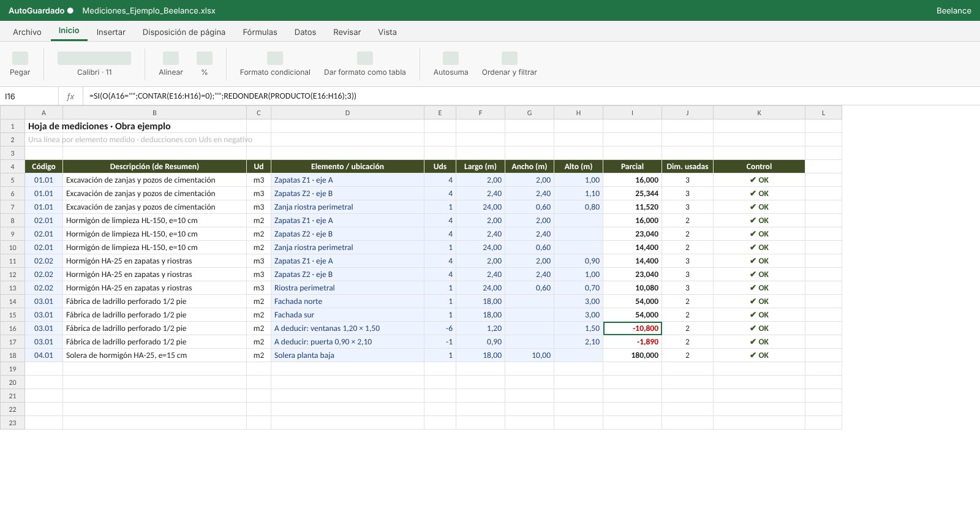Screen dimensions: 980x527
Task: Click the Name Box showing I16
Action: [29, 96]
